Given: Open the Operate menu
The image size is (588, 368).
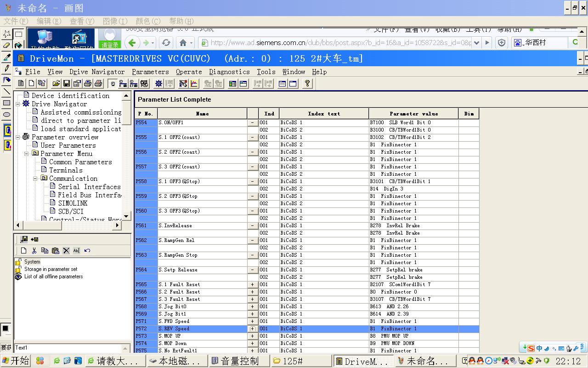Looking at the screenshot, I should (x=189, y=72).
